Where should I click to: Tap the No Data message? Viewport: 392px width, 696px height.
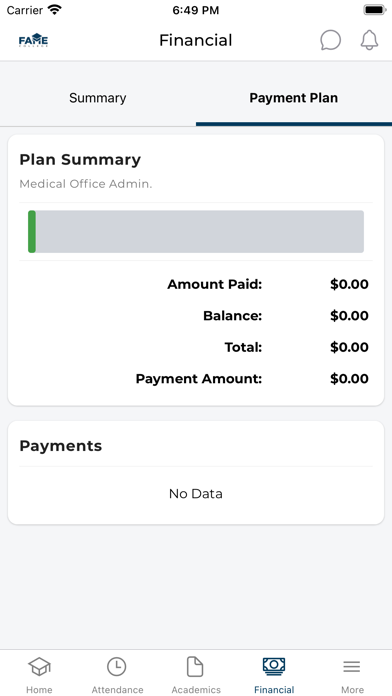click(196, 494)
